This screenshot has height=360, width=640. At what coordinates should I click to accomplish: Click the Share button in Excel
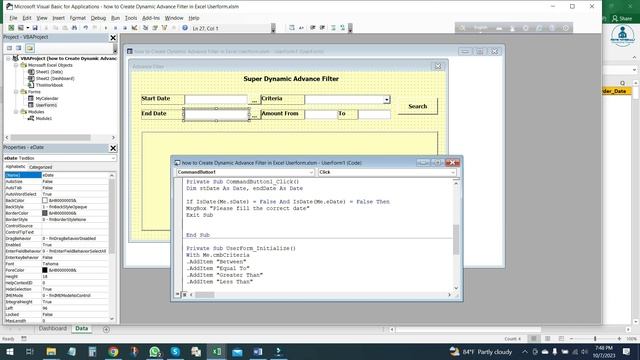click(x=622, y=18)
